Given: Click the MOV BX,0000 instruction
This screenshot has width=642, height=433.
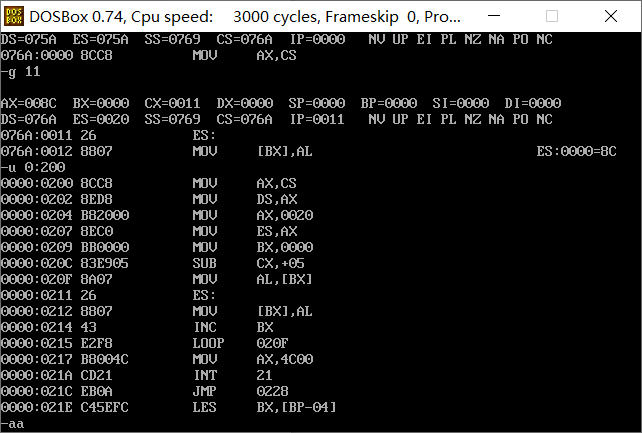Looking at the screenshot, I should point(253,247).
